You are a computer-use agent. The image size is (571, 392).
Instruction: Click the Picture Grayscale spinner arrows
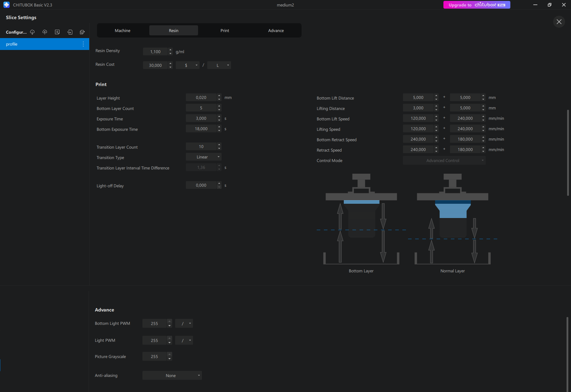170,356
